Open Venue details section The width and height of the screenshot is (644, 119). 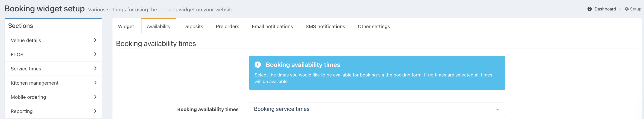tap(26, 40)
